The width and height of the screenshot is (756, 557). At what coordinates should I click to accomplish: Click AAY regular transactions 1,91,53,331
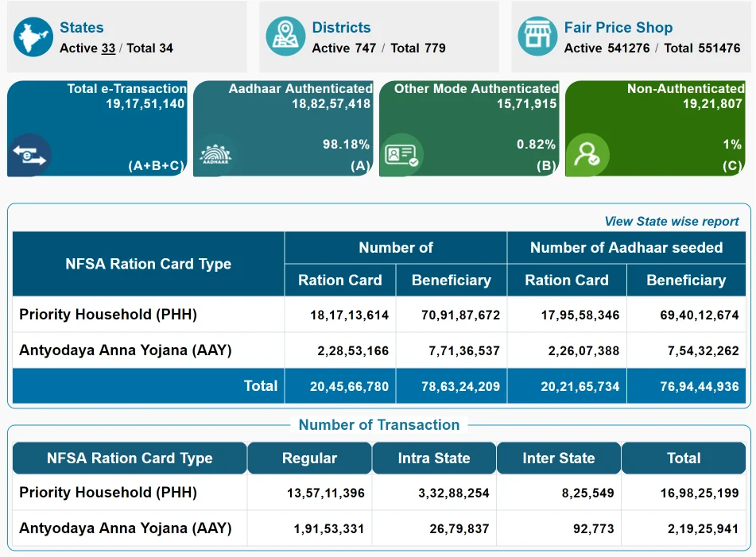329,528
